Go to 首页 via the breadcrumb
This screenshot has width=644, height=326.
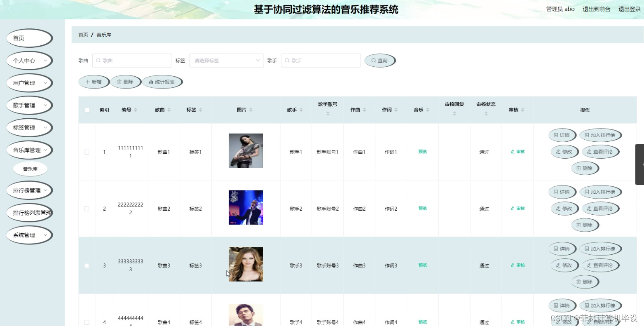[x=82, y=35]
